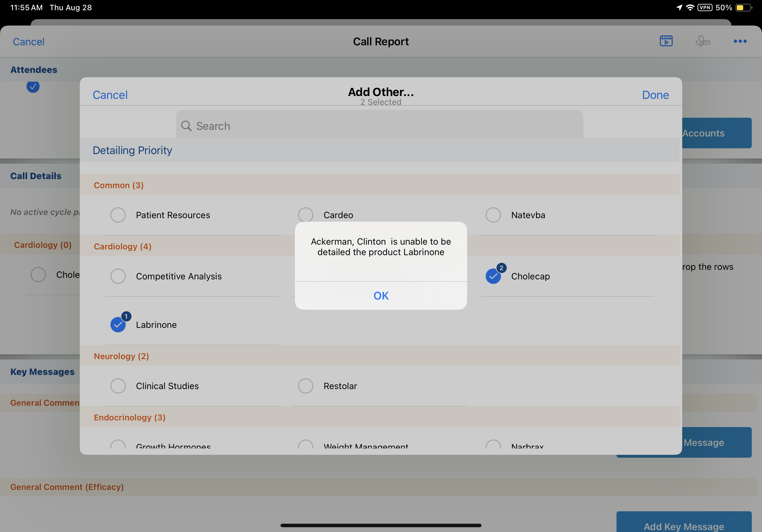Deselect the Labrinone product checkbox

(118, 325)
